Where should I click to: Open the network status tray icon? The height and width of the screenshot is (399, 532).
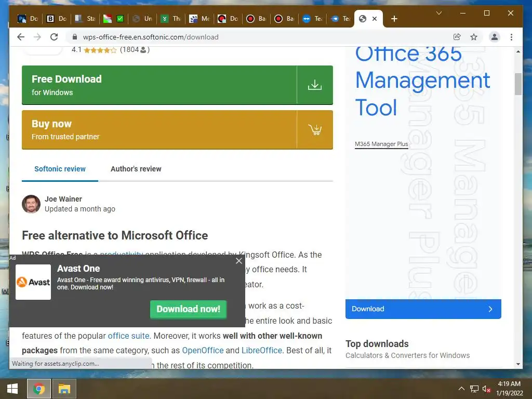(x=474, y=389)
